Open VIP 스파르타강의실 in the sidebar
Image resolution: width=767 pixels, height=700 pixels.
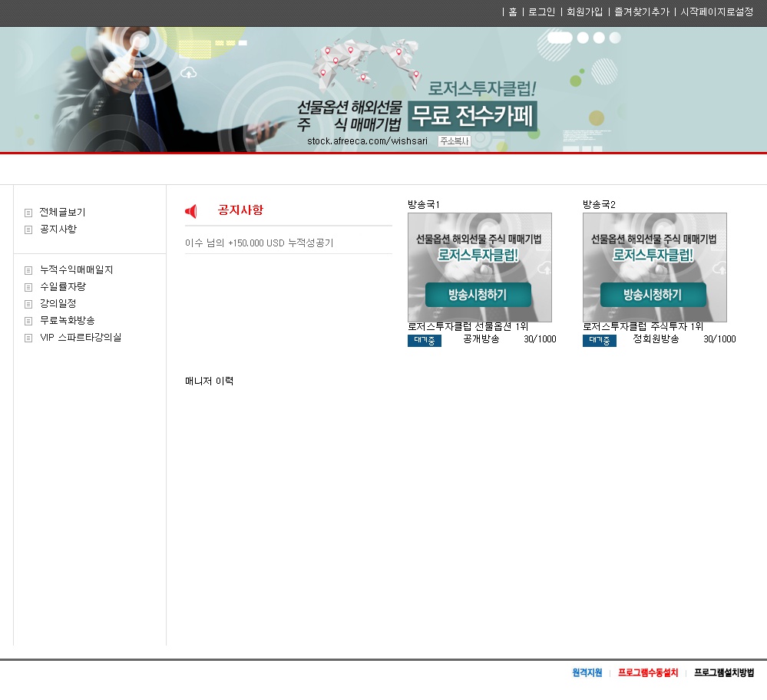pyautogui.click(x=81, y=338)
